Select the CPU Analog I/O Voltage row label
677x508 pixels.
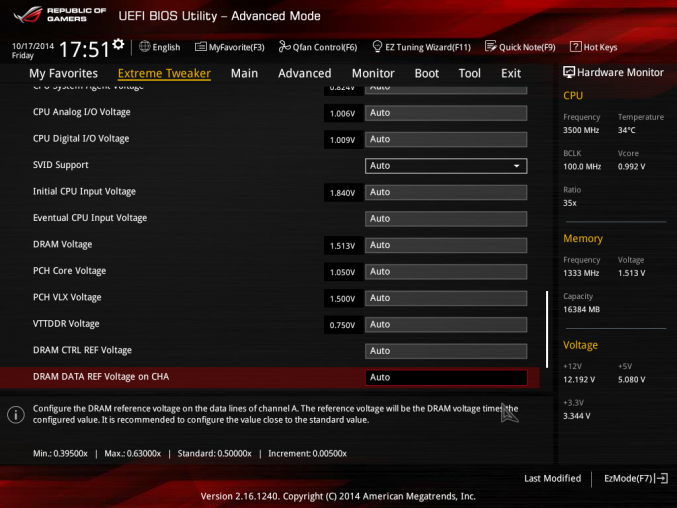tap(82, 112)
